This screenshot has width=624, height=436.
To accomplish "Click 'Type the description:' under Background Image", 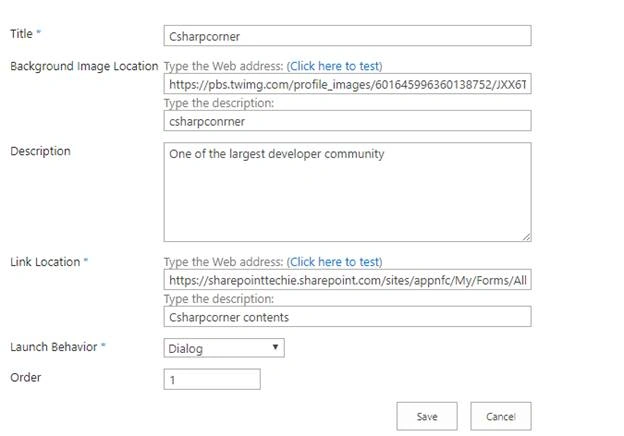I will (219, 103).
